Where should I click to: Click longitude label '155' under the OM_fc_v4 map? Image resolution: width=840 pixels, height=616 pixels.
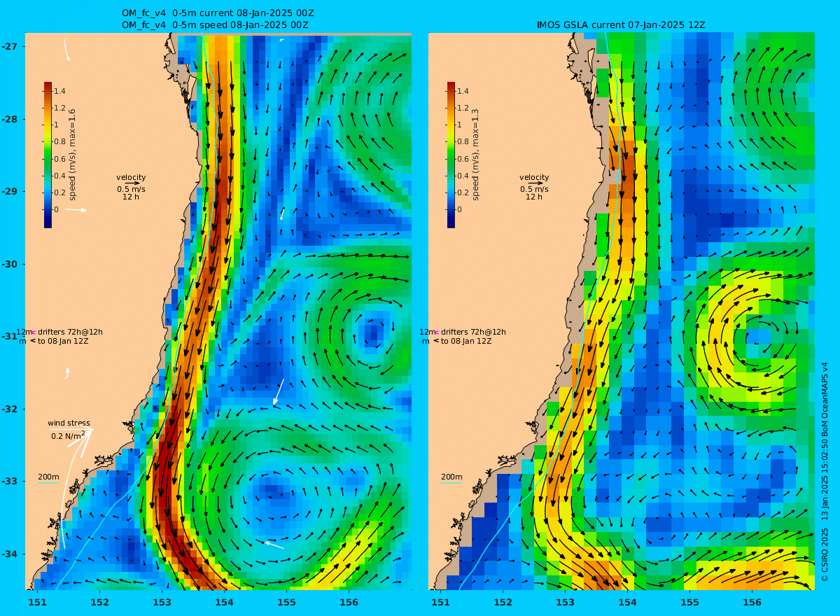tap(286, 602)
